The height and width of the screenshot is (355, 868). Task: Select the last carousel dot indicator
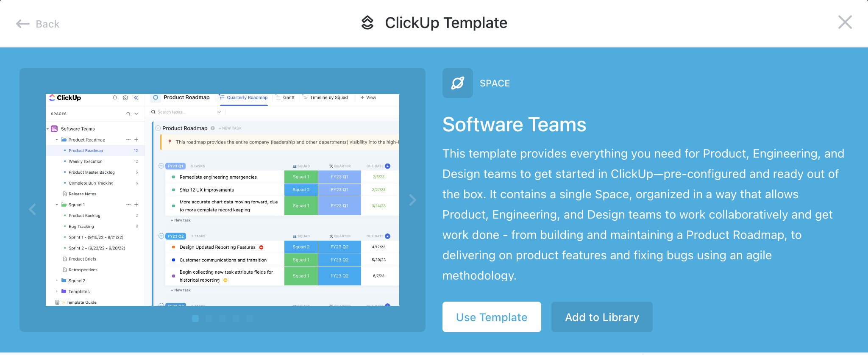pos(250,319)
